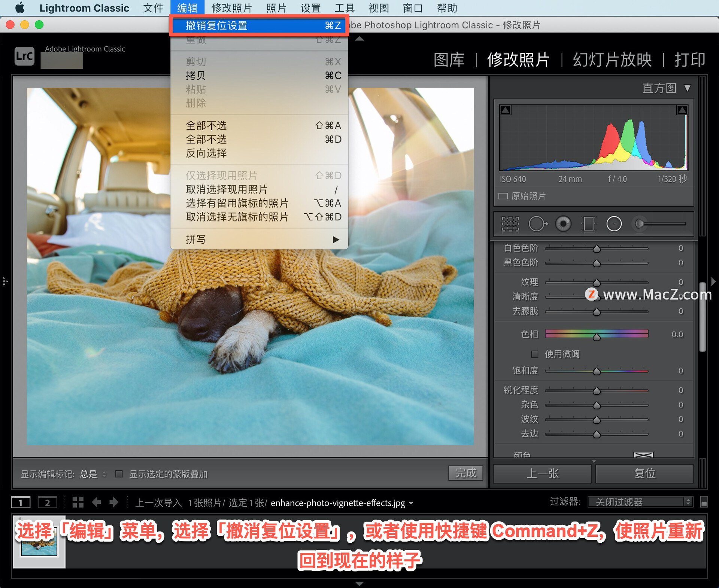This screenshot has height=588, width=719.
Task: Switch to the 图库 module
Action: [449, 60]
